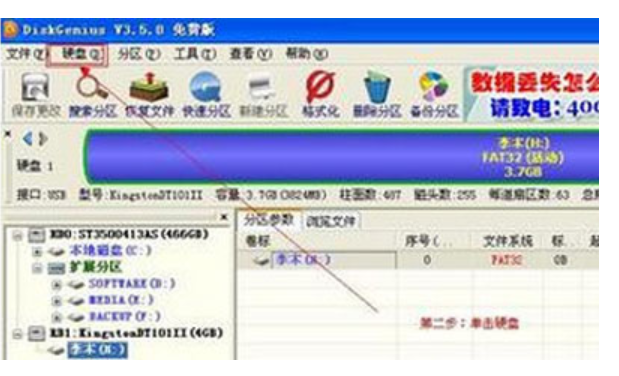Switch to the 浏览文件 tab
This screenshot has width=619, height=376.
331,221
